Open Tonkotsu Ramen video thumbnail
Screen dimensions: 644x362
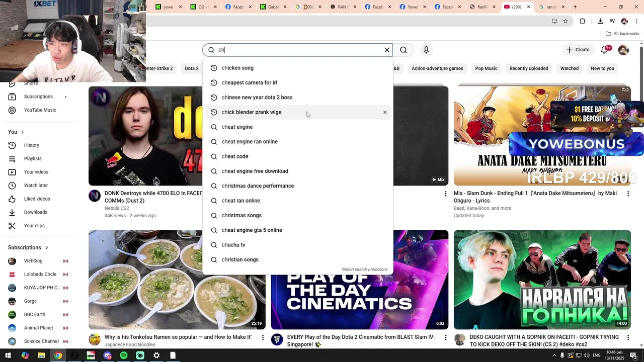pyautogui.click(x=177, y=280)
